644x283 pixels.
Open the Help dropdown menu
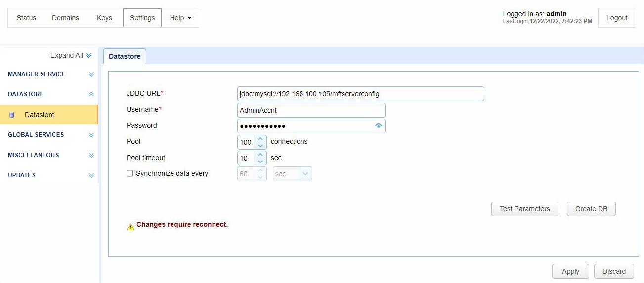[x=180, y=18]
